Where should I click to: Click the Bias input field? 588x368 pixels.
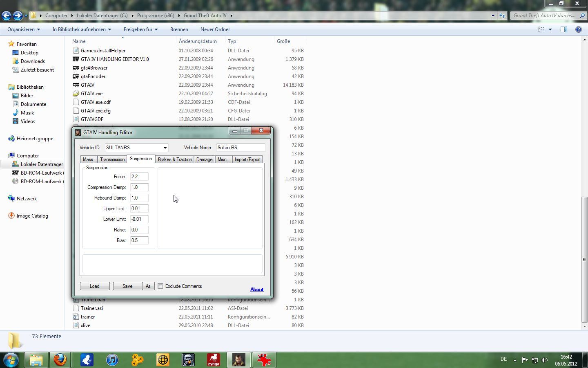click(139, 240)
